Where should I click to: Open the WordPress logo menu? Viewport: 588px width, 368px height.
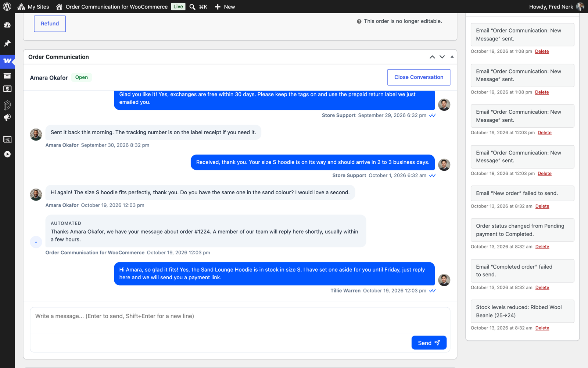[x=7, y=7]
